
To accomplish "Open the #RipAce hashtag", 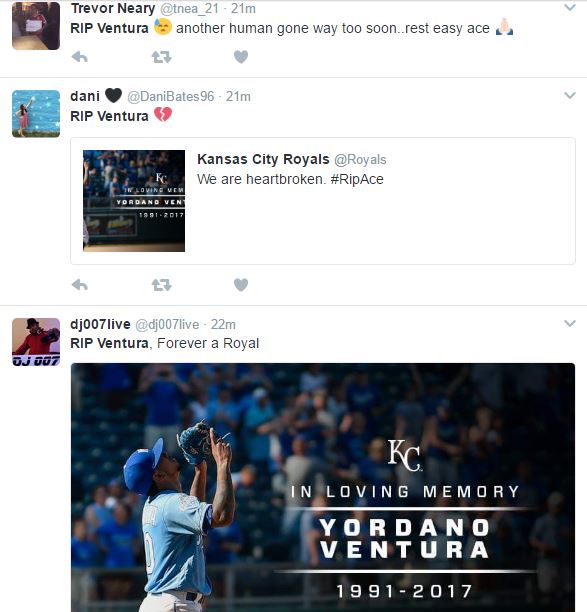I will point(357,179).
